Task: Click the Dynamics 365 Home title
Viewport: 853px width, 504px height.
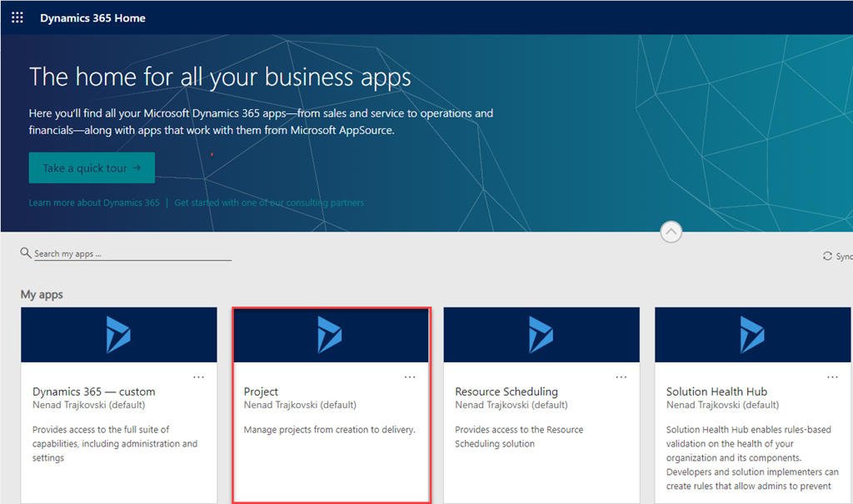Action: [92, 17]
